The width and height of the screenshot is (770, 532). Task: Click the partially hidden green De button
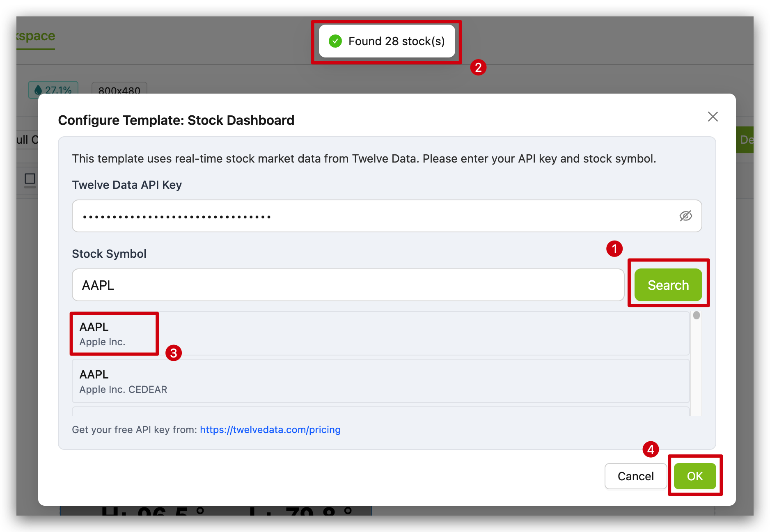click(745, 140)
